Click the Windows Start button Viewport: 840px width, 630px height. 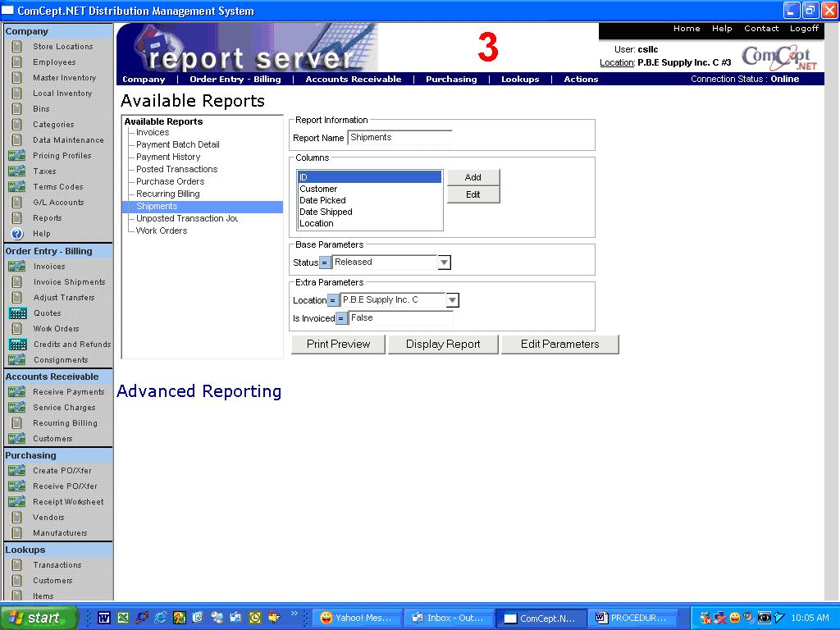pos(39,618)
